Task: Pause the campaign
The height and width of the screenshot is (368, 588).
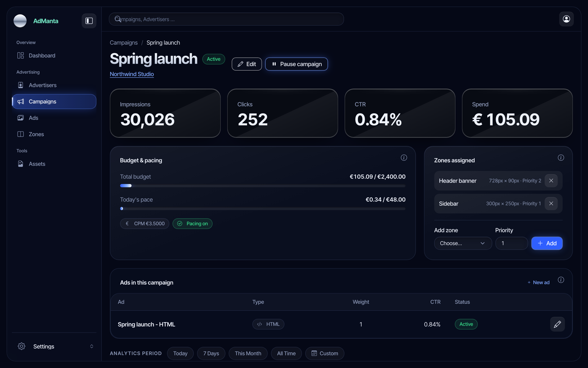Action: (296, 64)
